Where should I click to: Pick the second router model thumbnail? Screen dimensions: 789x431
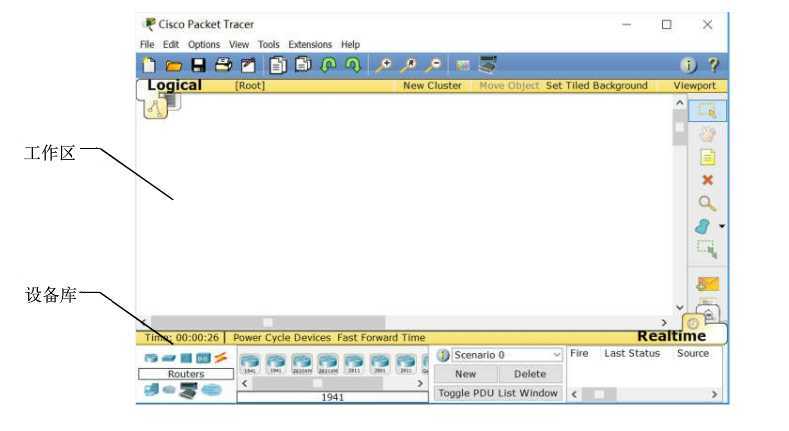276,364
